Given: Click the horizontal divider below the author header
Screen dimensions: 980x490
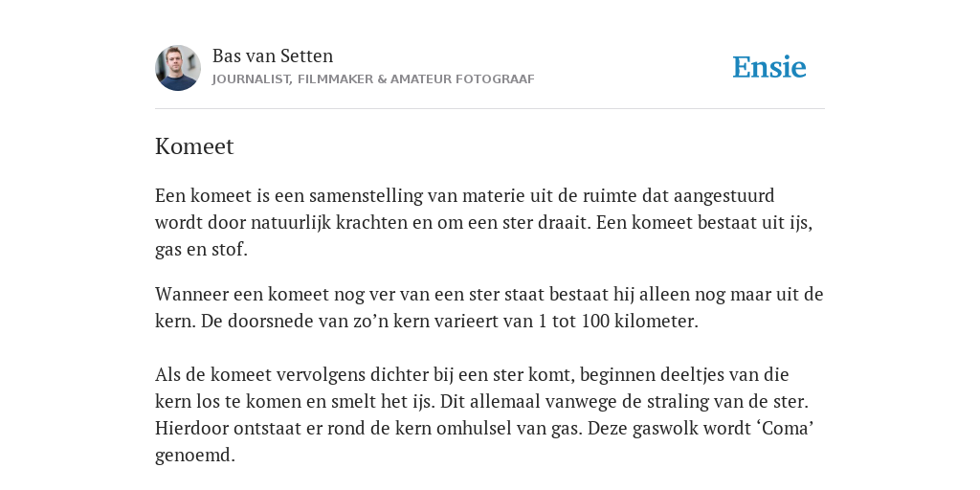Looking at the screenshot, I should coord(490,109).
